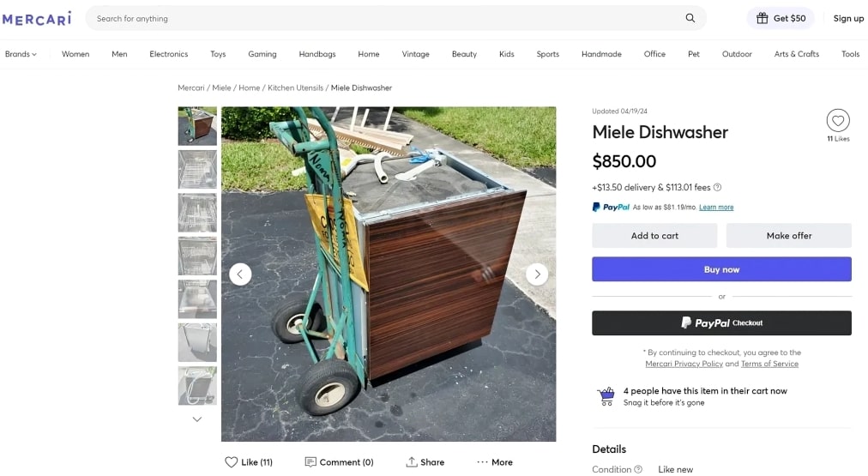Viewport: 868px width, 476px height.
Task: Click the Share icon
Action: [x=425, y=462]
